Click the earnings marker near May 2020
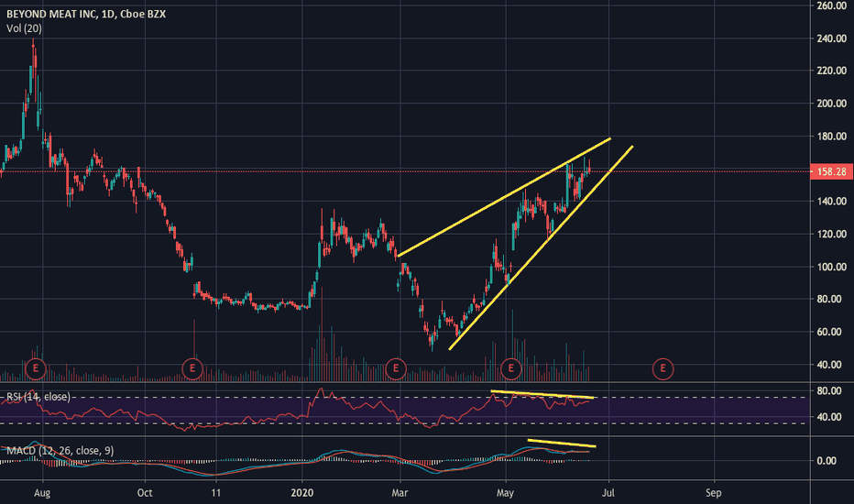 point(511,369)
